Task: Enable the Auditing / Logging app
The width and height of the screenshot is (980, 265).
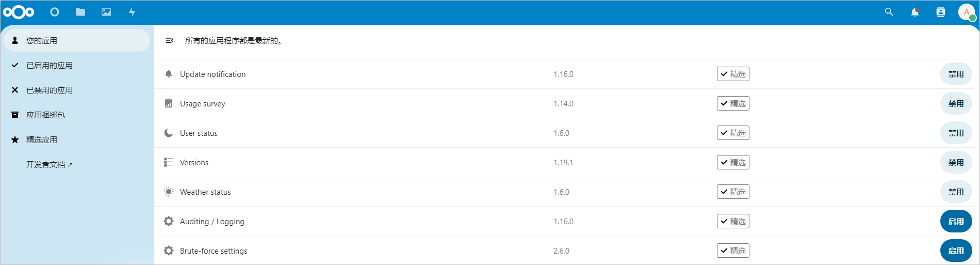Action: 956,221
